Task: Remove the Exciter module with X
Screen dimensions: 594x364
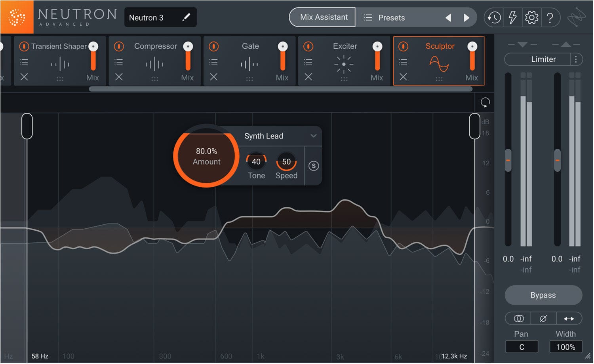Action: 308,77
